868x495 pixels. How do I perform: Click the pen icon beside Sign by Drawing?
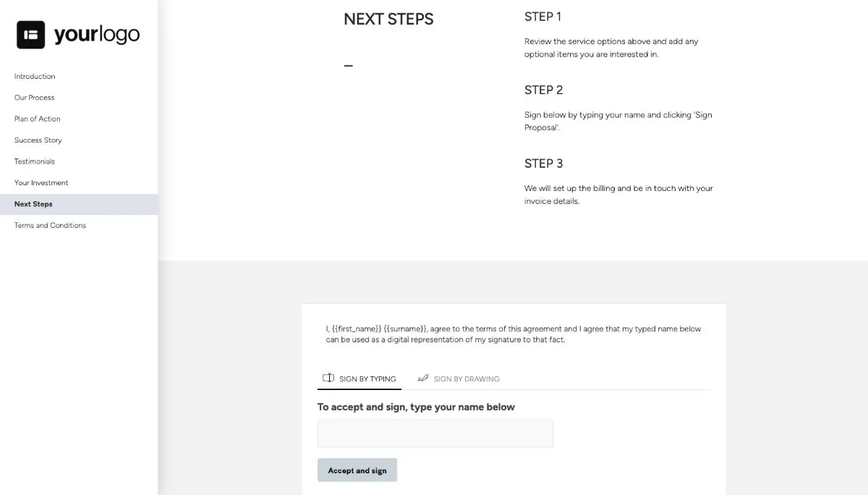[x=422, y=378]
